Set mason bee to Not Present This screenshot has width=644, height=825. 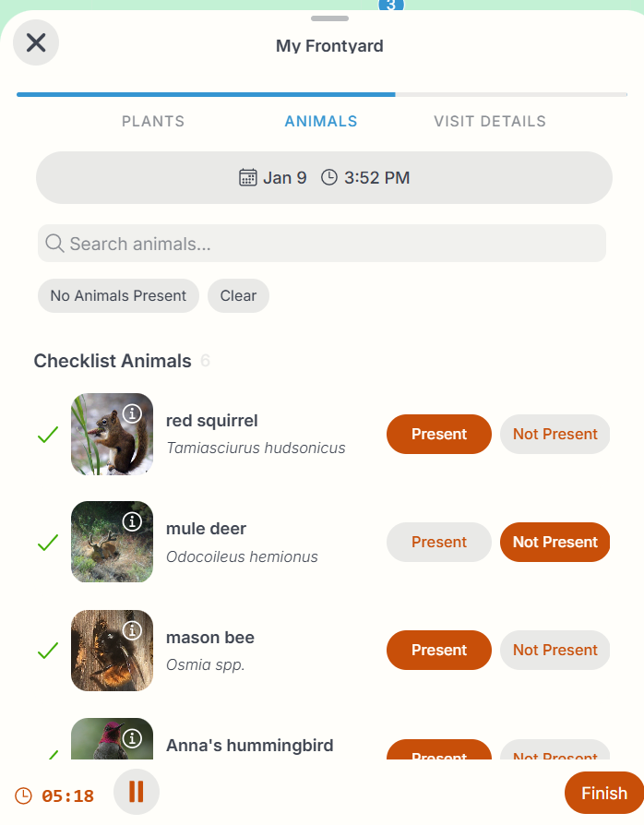tap(555, 650)
